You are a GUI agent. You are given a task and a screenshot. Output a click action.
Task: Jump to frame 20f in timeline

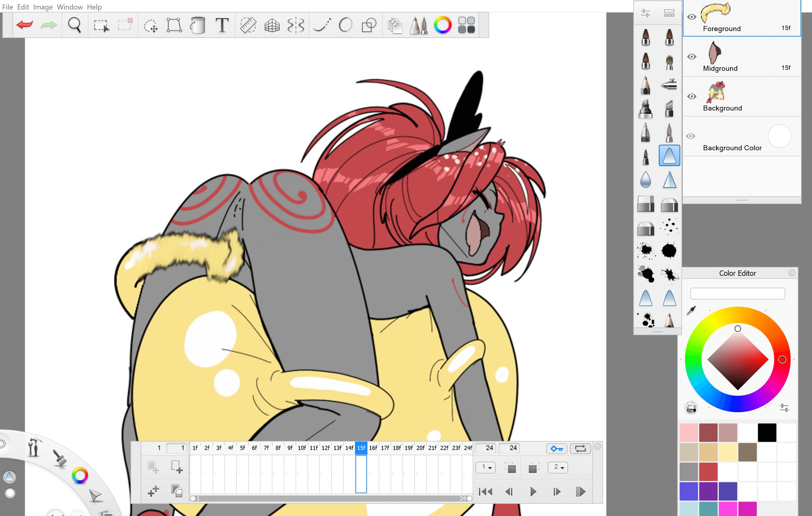(421, 448)
